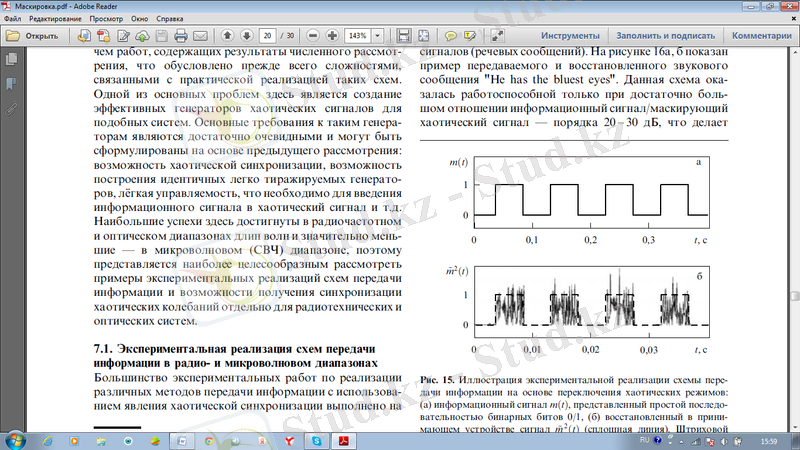Click the Windows Start button
This screenshot has width=800, height=450.
(x=16, y=440)
